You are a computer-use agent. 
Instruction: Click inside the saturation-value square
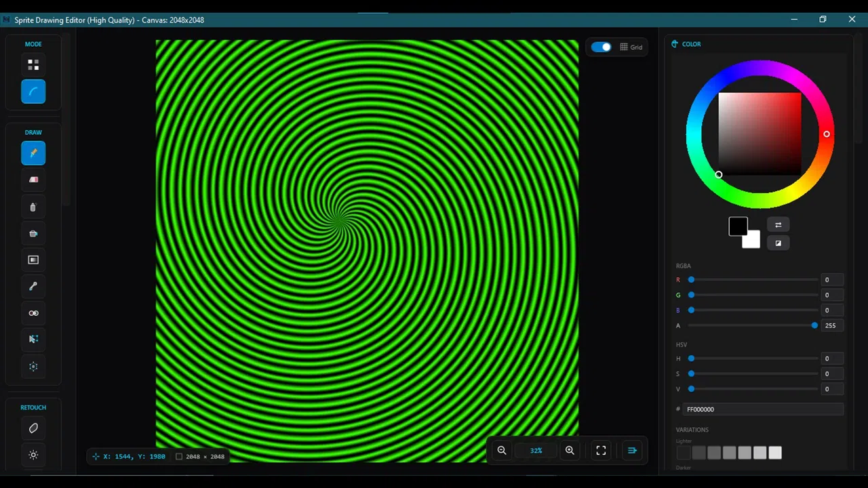759,134
